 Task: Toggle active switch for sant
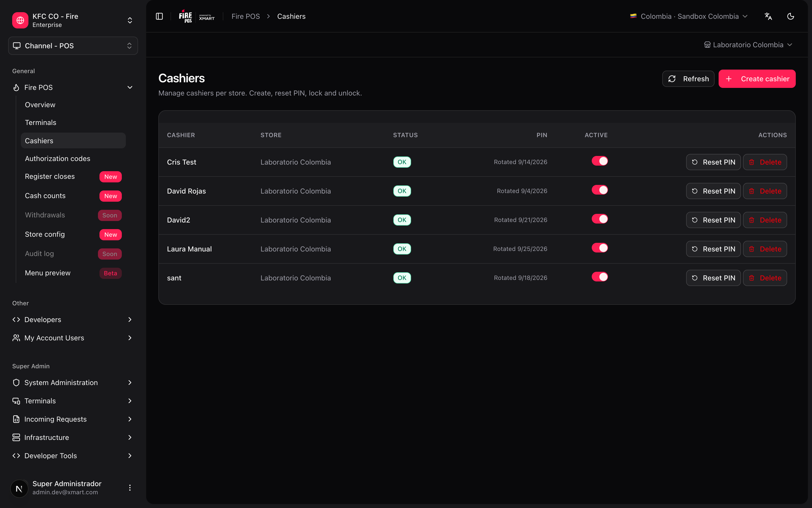600,277
